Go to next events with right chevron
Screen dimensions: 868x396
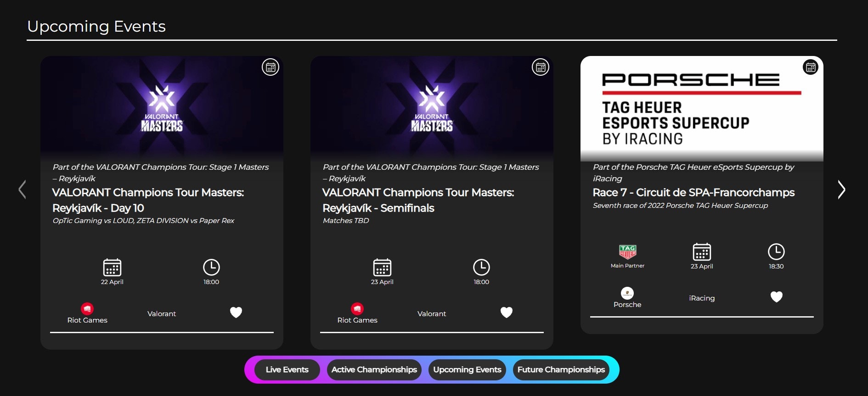tap(841, 190)
